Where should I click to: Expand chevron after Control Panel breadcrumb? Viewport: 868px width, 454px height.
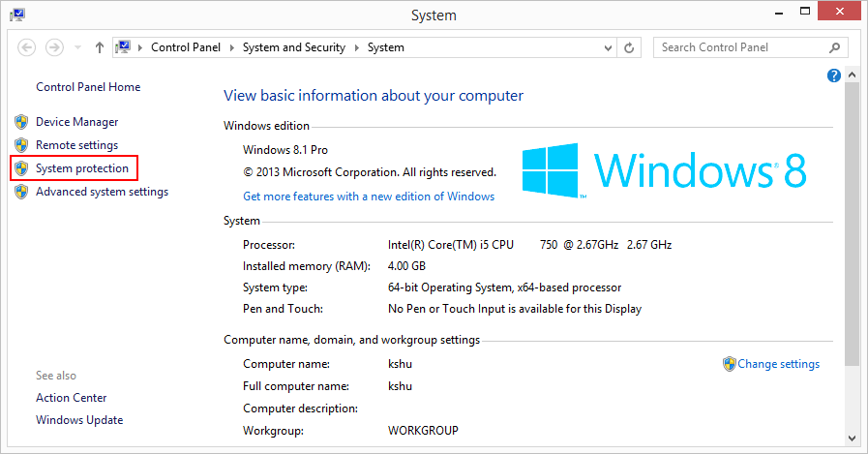point(231,47)
